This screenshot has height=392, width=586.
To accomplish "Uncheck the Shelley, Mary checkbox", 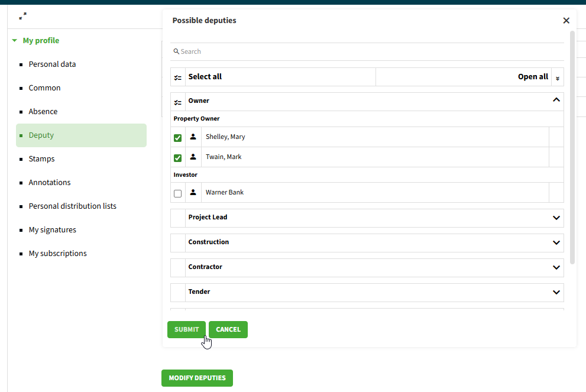I will (178, 138).
